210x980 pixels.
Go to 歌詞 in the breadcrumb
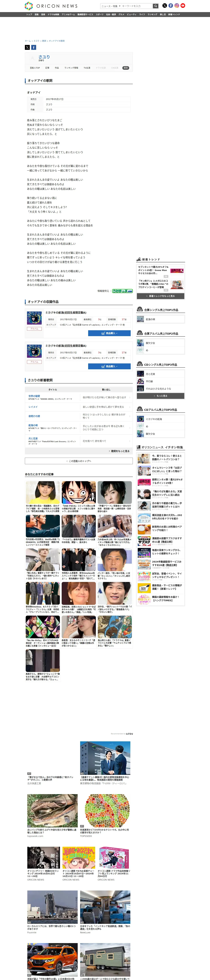point(44,41)
